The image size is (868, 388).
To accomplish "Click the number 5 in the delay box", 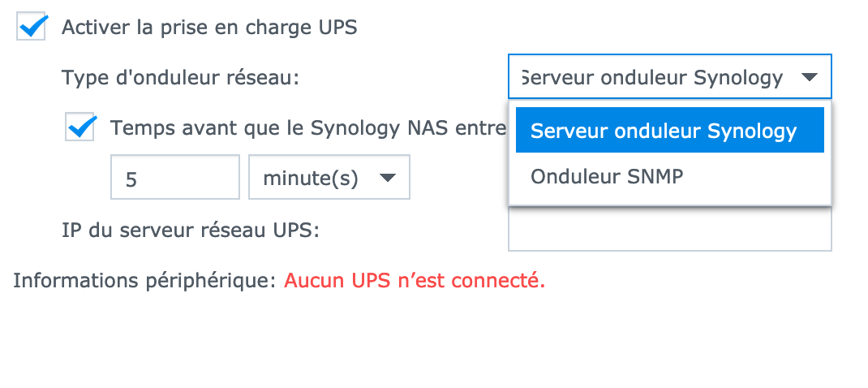I will pos(131,179).
